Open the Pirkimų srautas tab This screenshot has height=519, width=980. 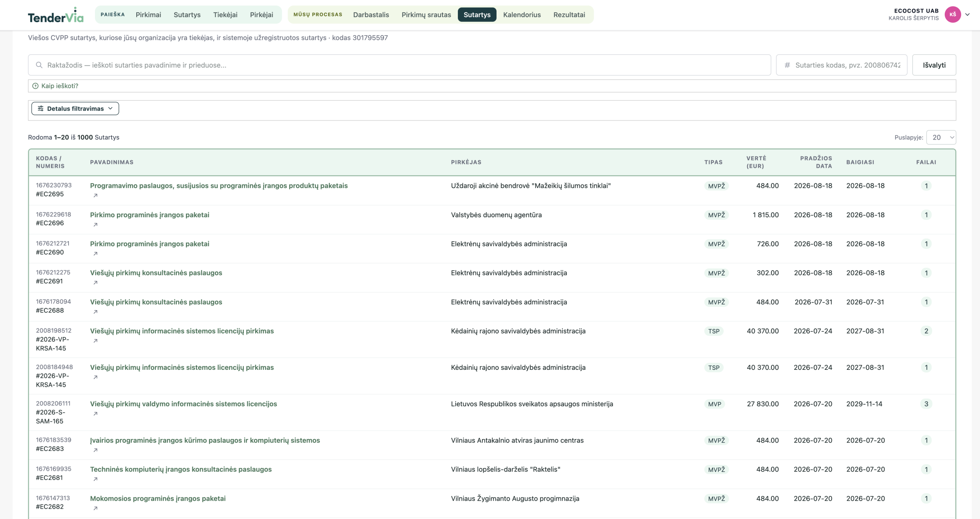coord(426,15)
